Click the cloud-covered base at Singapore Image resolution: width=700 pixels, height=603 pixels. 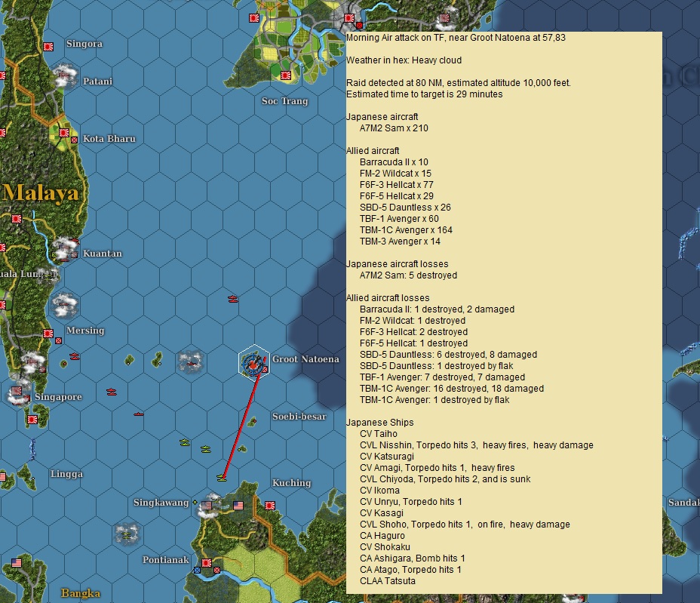pyautogui.click(x=19, y=393)
